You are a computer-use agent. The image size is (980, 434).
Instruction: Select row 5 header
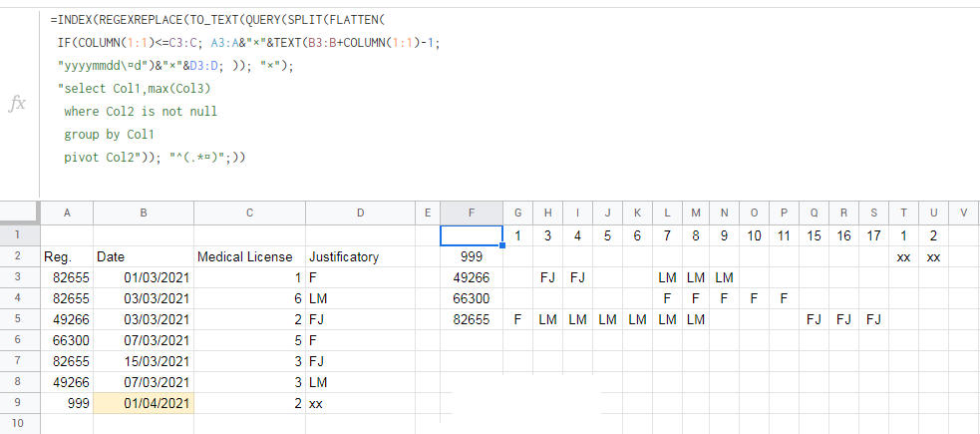pos(18,319)
